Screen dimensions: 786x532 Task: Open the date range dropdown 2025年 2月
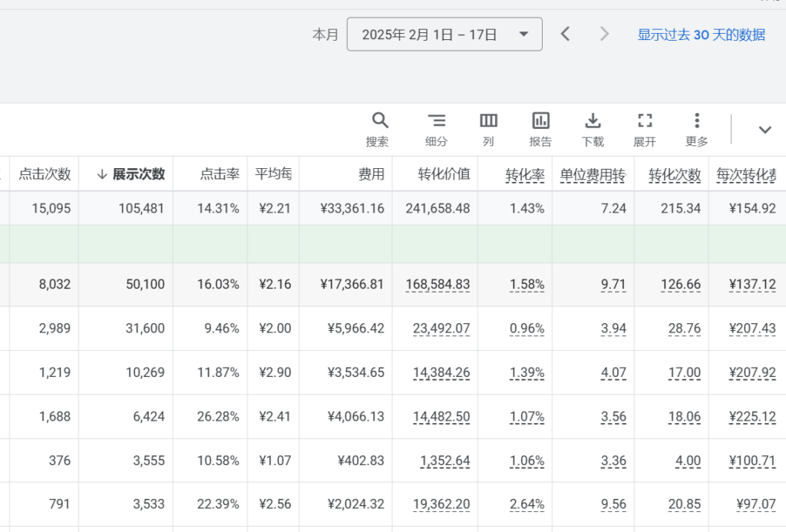coord(444,35)
